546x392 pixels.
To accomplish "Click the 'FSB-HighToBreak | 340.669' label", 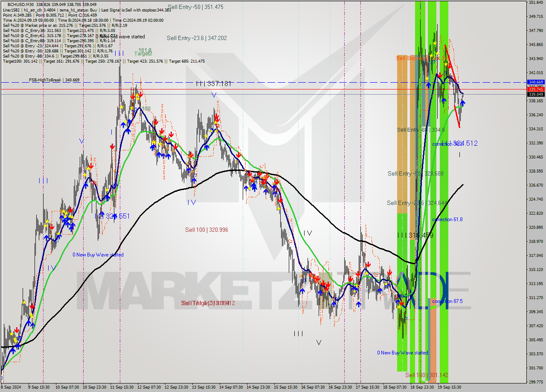I will pos(54,80).
